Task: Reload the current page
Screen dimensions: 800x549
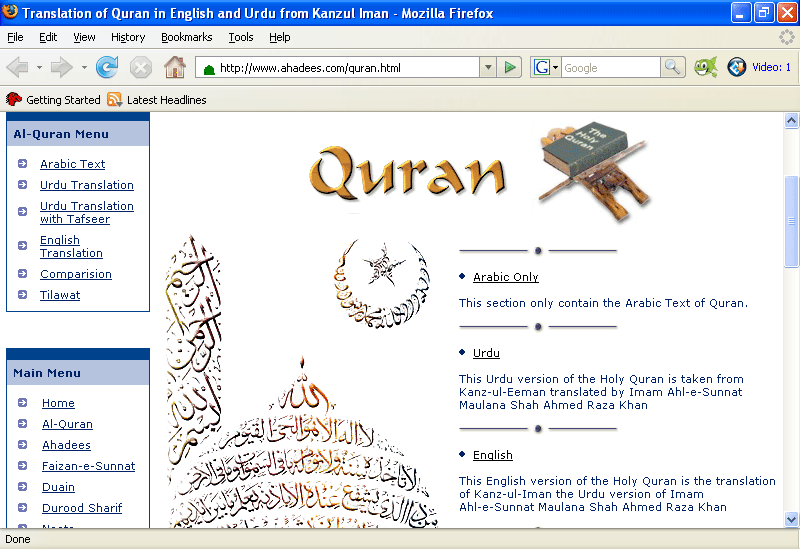Action: click(x=107, y=67)
